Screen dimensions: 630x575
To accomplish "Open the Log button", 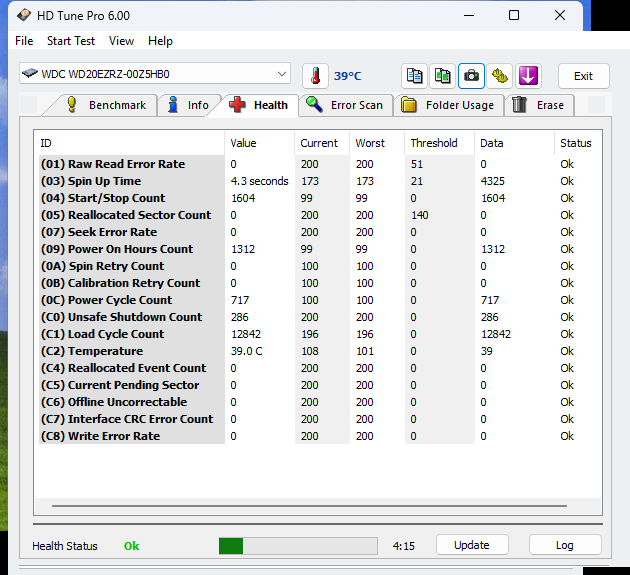I will tap(565, 545).
